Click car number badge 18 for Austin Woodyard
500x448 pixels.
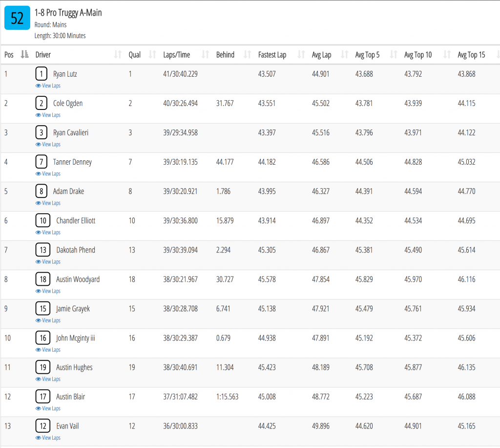pos(43,279)
